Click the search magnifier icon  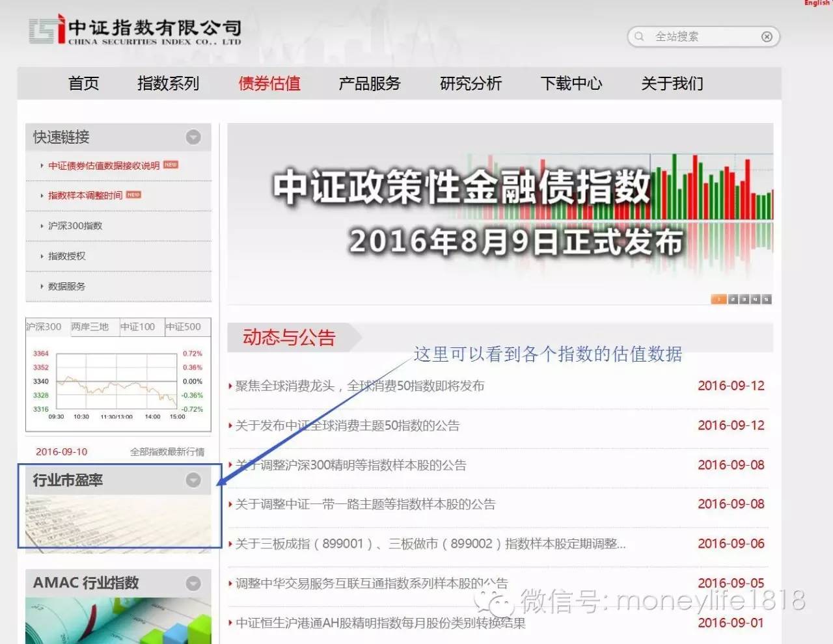[x=639, y=36]
